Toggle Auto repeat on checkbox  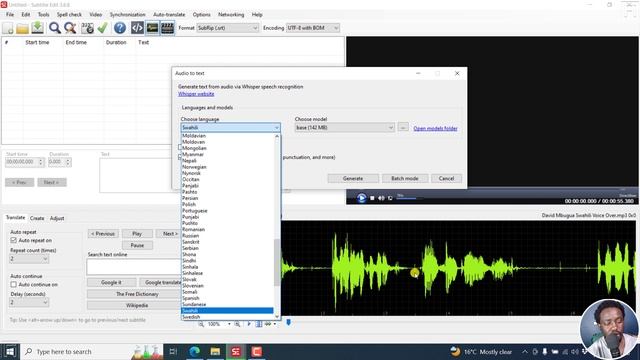13,240
